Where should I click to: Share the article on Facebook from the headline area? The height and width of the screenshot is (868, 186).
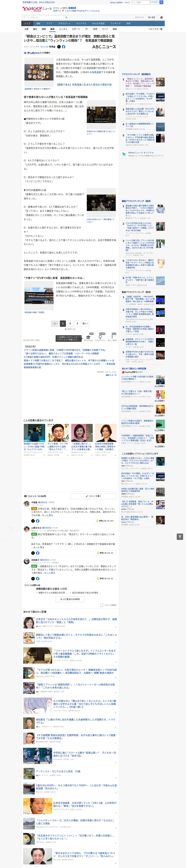pos(63,47)
